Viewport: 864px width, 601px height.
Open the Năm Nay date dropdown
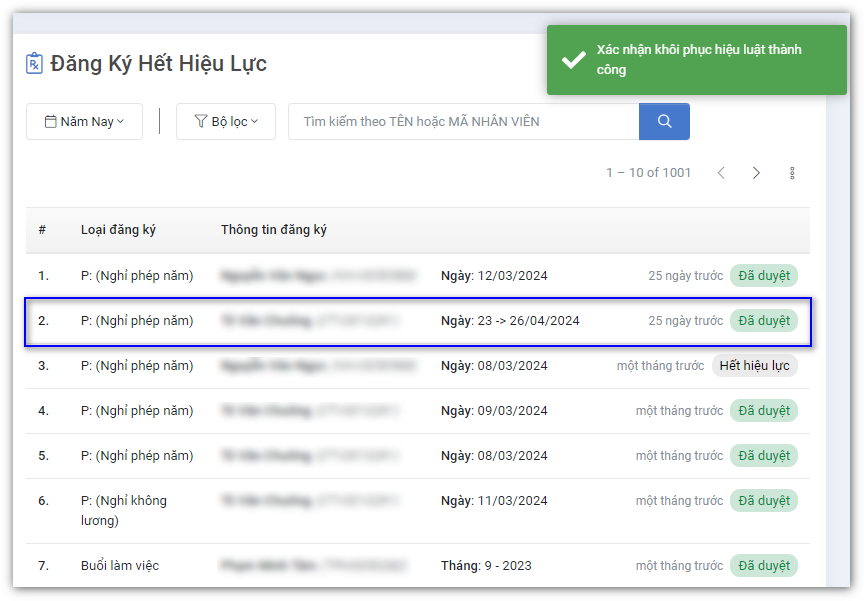84,121
